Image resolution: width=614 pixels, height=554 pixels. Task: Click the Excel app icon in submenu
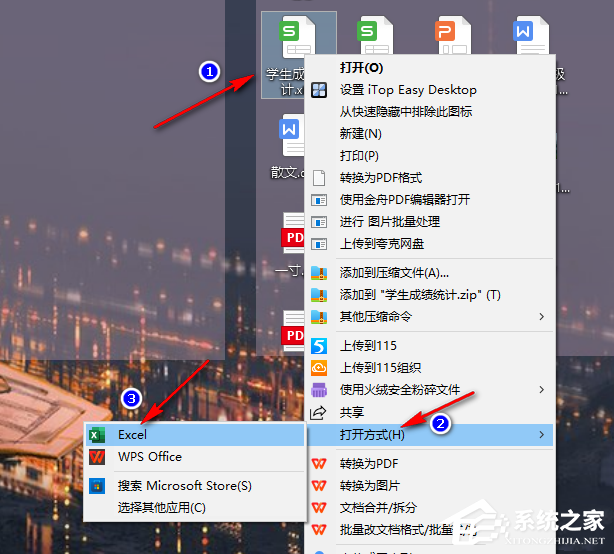[x=97, y=435]
